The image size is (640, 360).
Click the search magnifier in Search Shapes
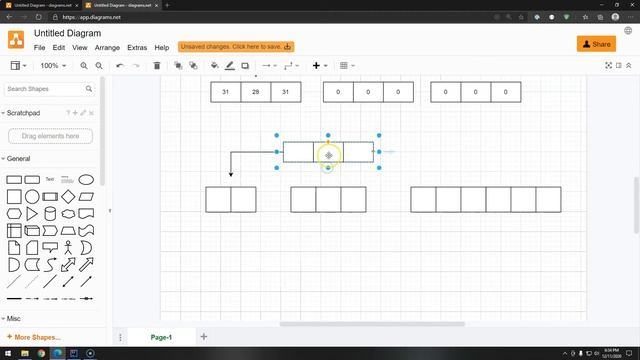point(89,89)
